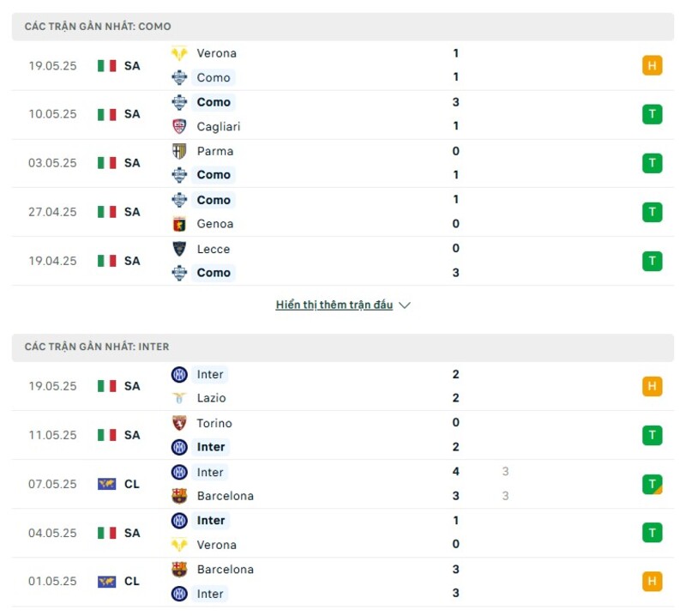Open the Inter vs Barcelona 4-3 match row
The height and width of the screenshot is (616, 686).
coord(343,484)
